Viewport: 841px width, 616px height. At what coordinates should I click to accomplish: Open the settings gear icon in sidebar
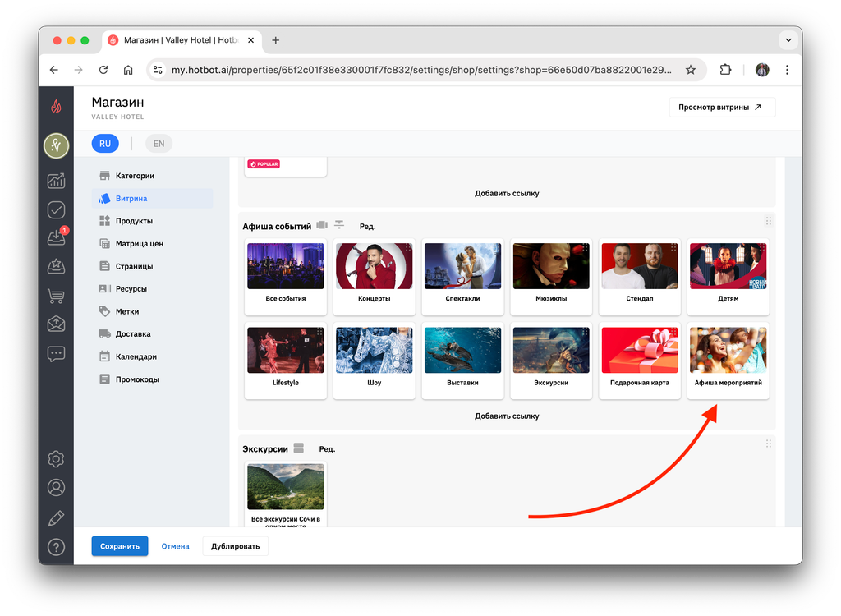(x=56, y=459)
